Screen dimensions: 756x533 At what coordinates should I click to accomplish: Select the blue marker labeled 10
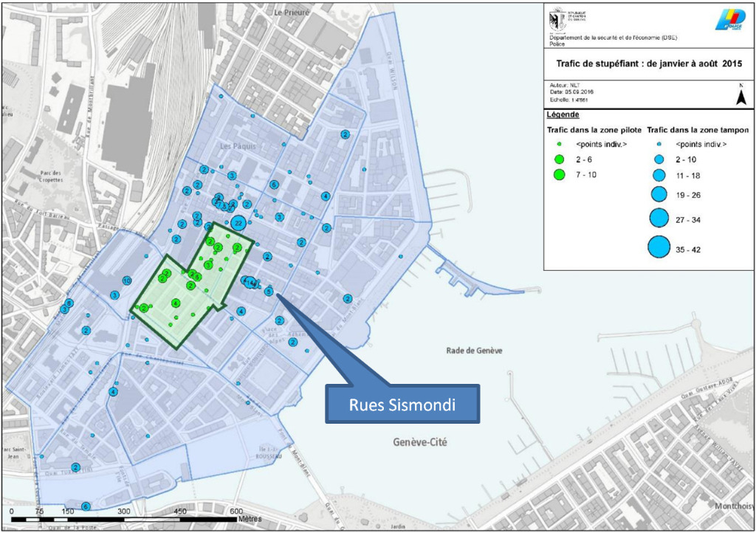point(127,281)
